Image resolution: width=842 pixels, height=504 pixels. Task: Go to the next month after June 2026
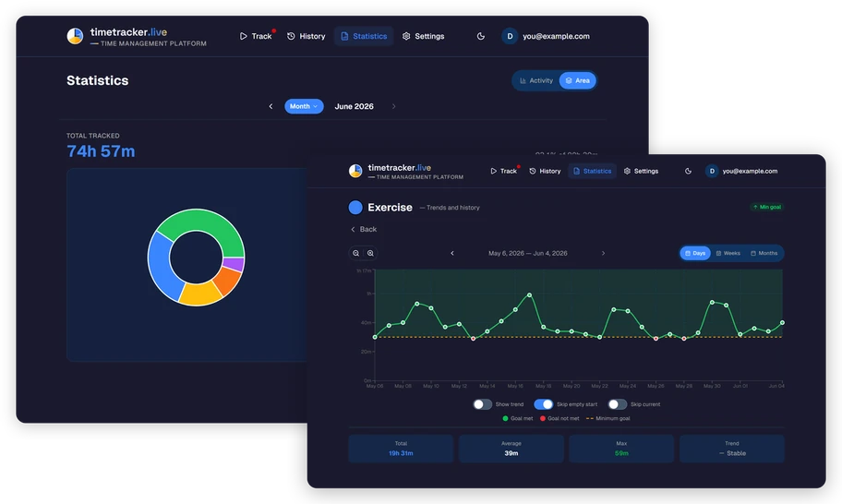pos(393,106)
